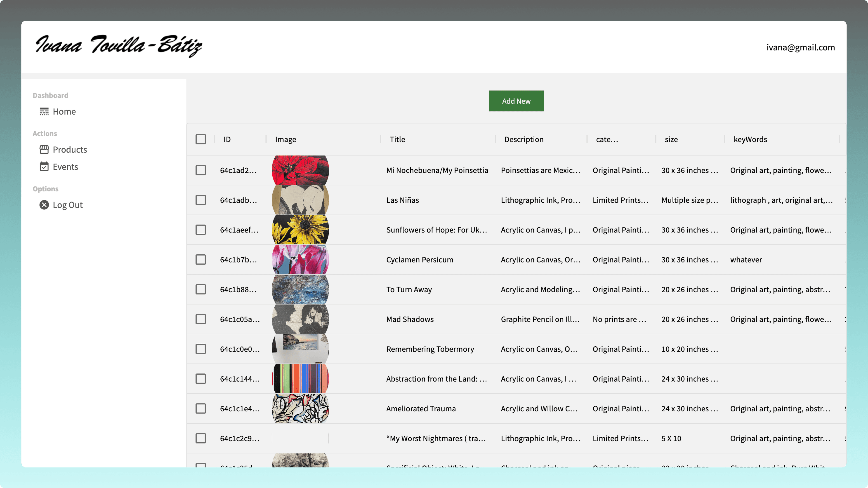This screenshot has width=868, height=488.
Task: Toggle the Ameliorated Trauma row checkbox
Action: pyautogui.click(x=200, y=408)
